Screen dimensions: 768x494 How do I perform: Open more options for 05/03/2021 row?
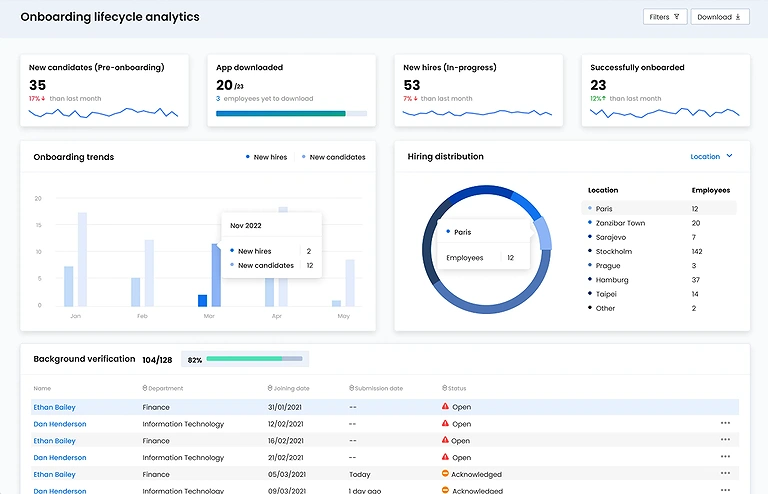click(x=725, y=473)
